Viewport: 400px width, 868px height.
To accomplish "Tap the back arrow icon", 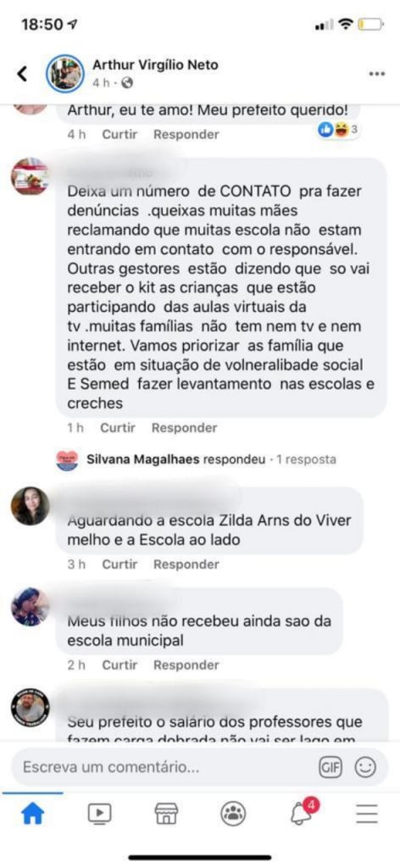I will click(x=22, y=73).
